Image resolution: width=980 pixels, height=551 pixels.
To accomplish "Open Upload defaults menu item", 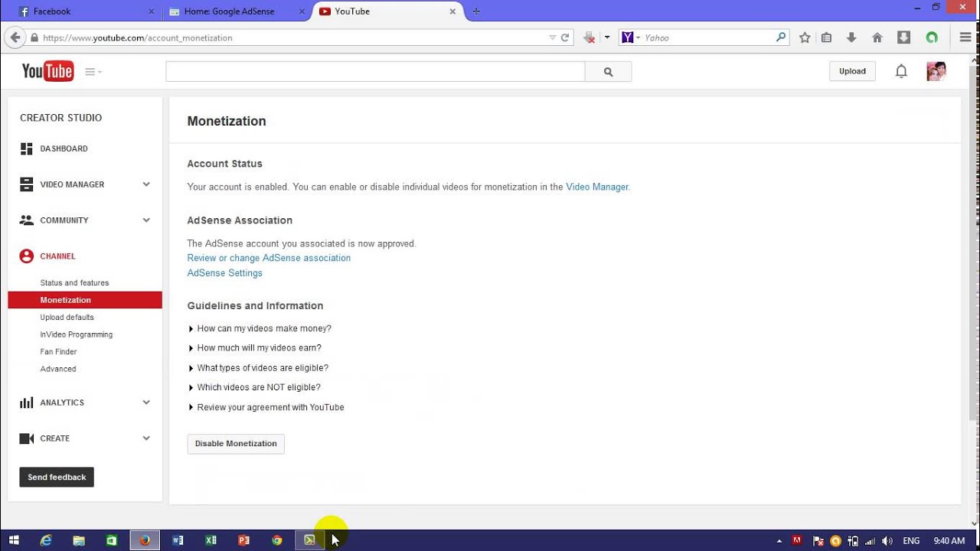I will [x=67, y=318].
